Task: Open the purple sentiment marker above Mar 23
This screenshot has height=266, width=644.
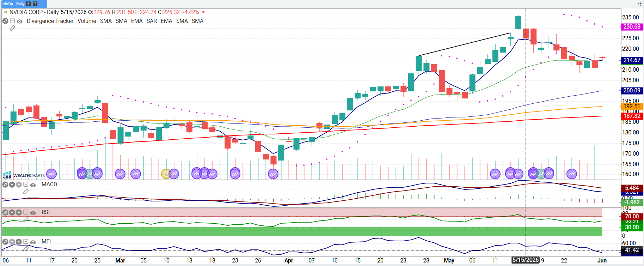Action: pyautogui.click(x=235, y=174)
